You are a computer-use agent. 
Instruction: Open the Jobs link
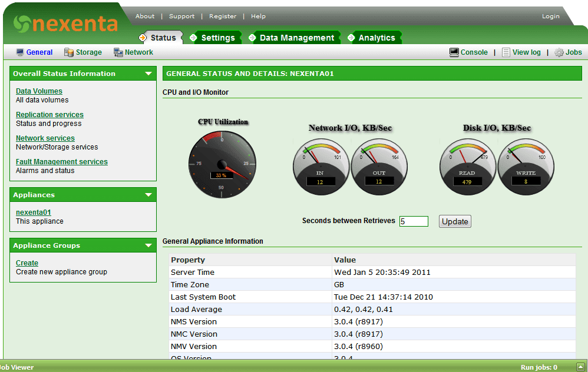pos(574,52)
